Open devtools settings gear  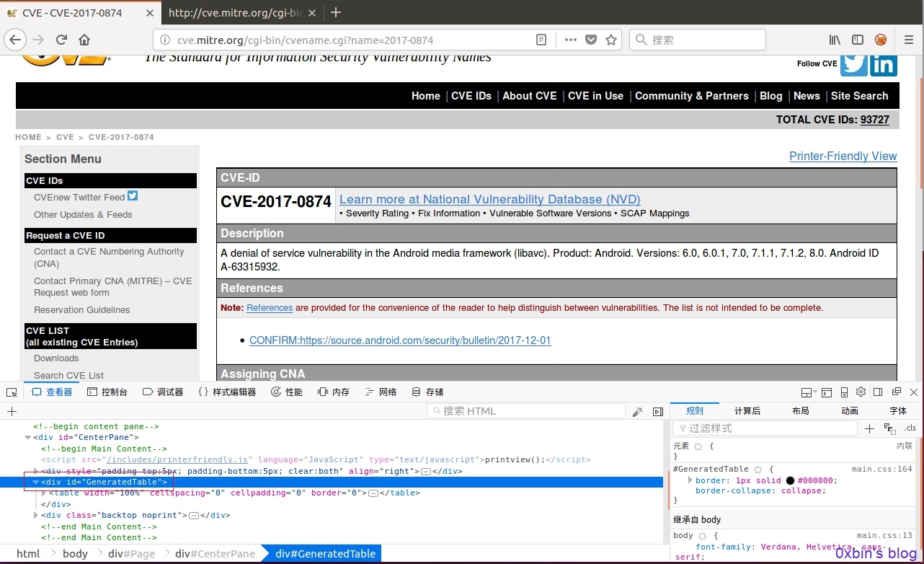(861, 392)
